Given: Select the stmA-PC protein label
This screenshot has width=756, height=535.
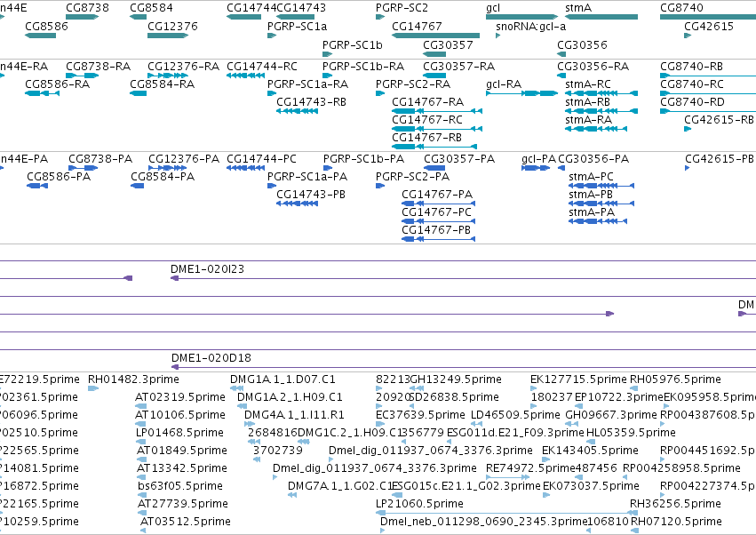Looking at the screenshot, I should [x=591, y=177].
